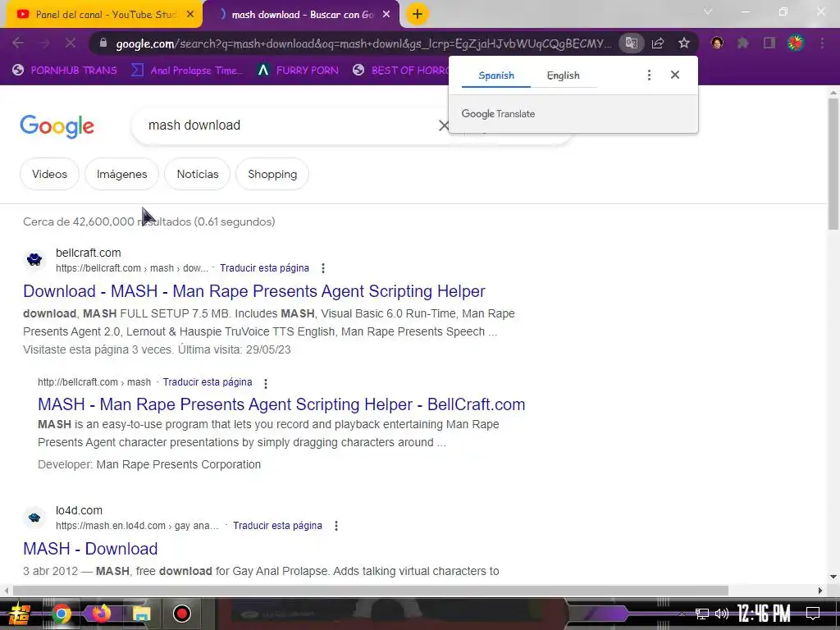Select English in the Translate popup
This screenshot has height=630, width=840.
[x=563, y=75]
